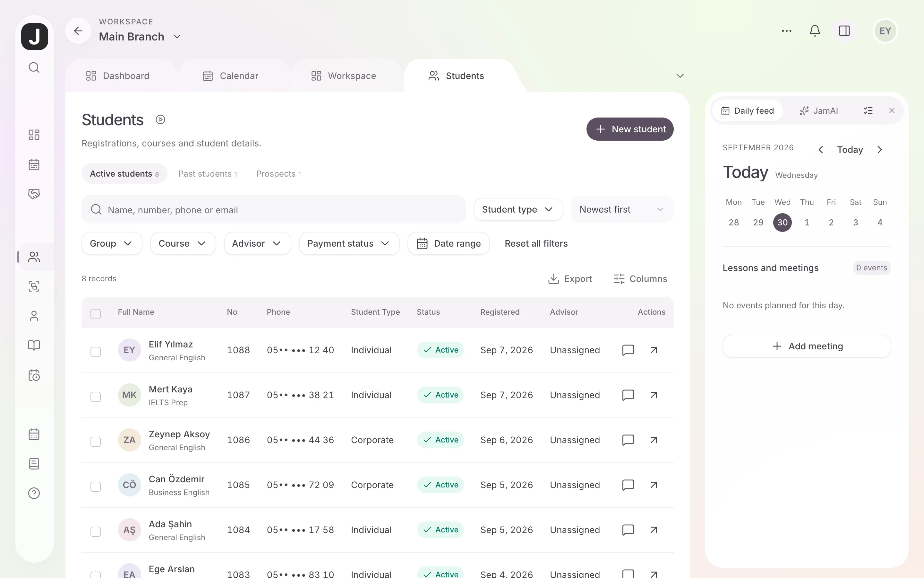Go to next week in calendar
This screenshot has height=578, width=924.
click(x=880, y=149)
